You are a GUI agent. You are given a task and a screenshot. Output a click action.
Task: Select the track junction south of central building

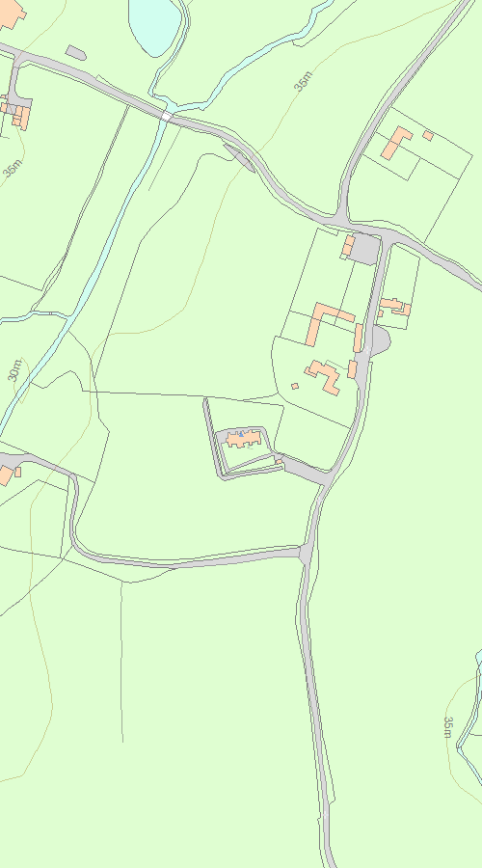pos(308,553)
